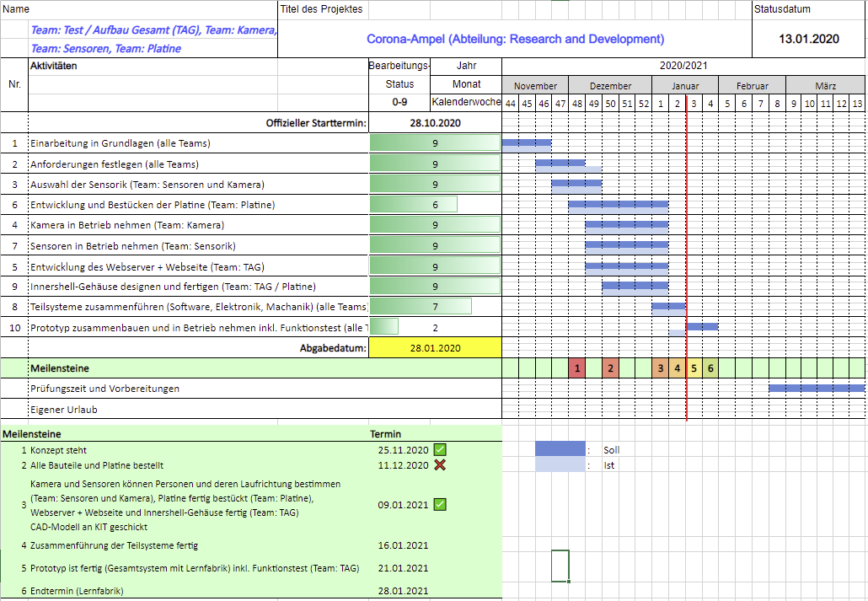Select the November month header

pyautogui.click(x=535, y=85)
